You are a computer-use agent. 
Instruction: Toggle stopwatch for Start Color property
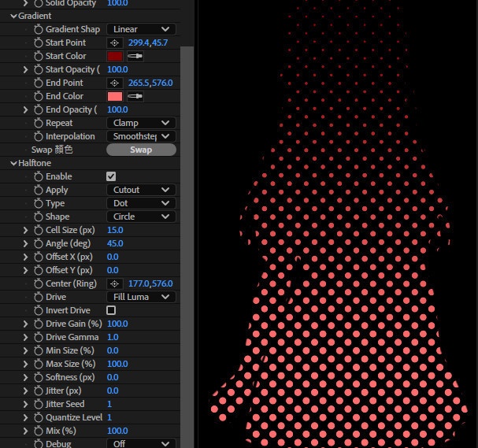(x=39, y=57)
